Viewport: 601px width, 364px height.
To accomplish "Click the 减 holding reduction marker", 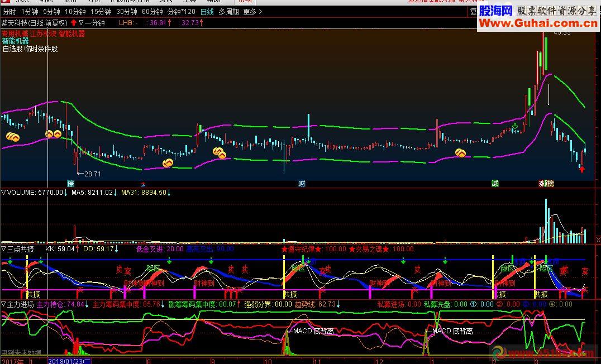I will [495, 184].
